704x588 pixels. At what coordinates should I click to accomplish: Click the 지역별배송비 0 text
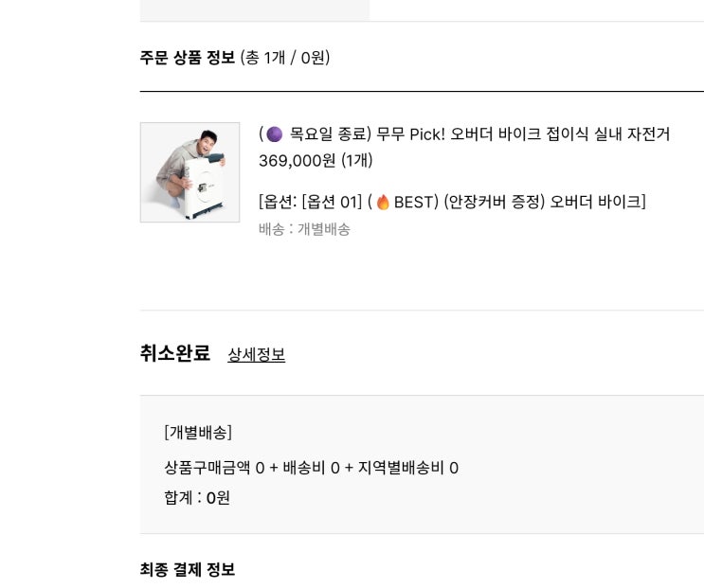(407, 468)
